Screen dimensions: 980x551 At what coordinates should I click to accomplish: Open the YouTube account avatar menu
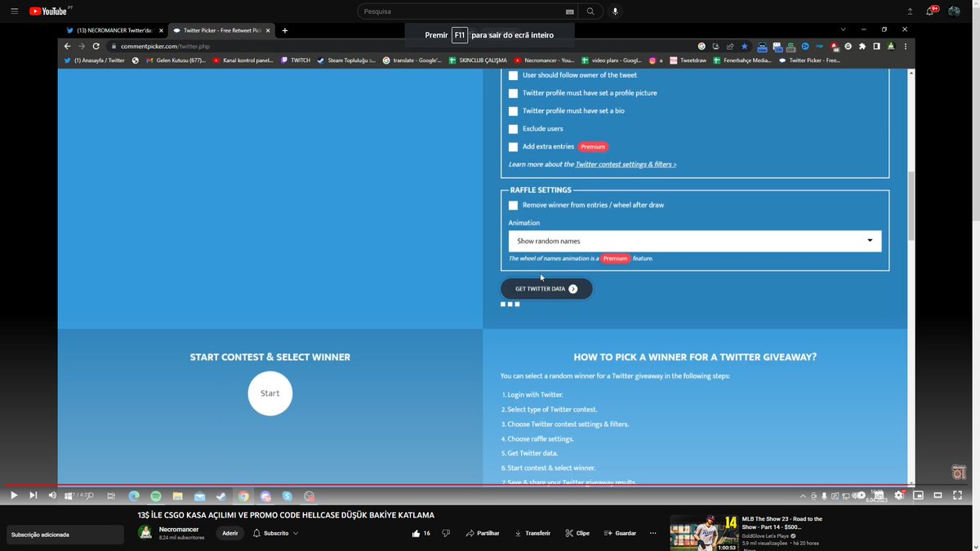[x=954, y=11]
